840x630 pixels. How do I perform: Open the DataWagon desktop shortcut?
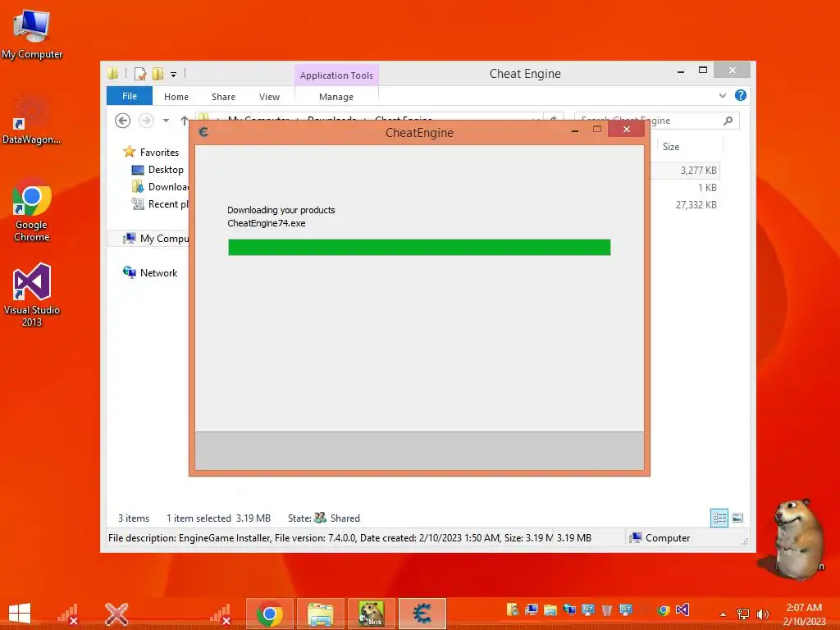pos(32,120)
